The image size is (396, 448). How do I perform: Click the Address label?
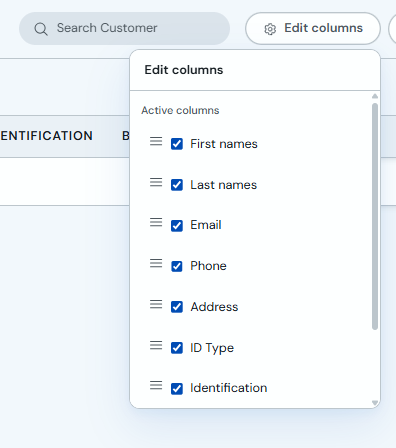click(214, 307)
